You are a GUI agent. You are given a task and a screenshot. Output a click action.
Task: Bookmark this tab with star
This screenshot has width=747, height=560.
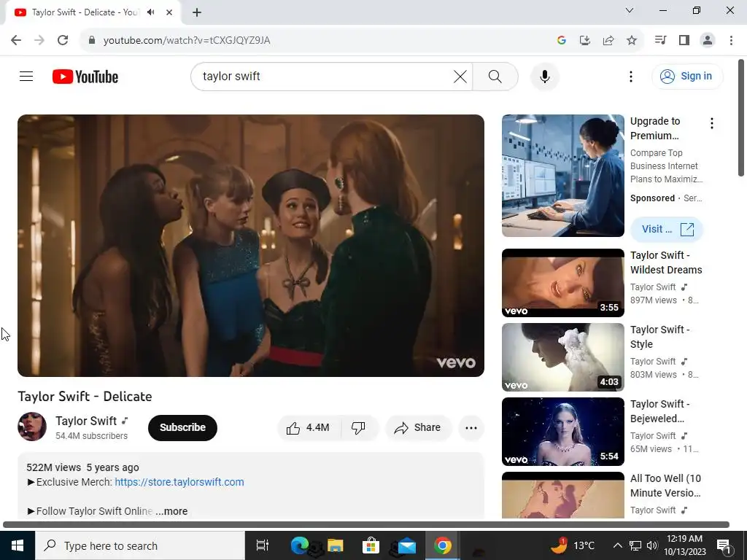pyautogui.click(x=632, y=40)
